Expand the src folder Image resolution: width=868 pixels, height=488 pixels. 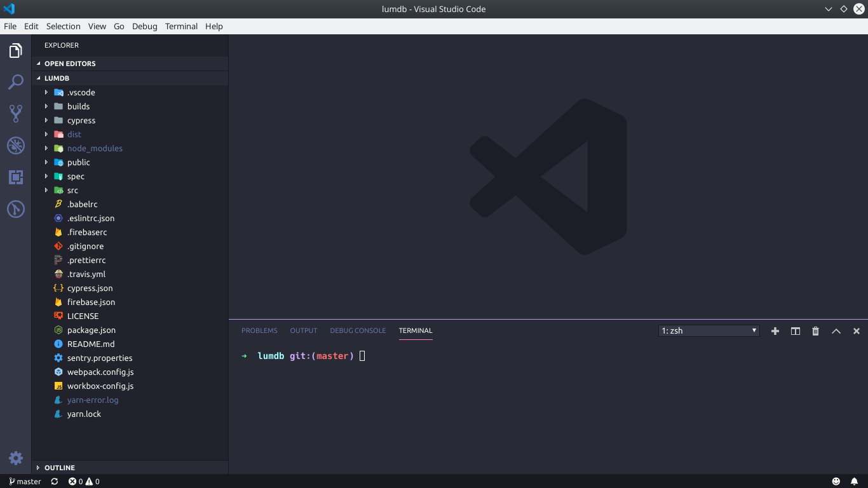point(130,191)
